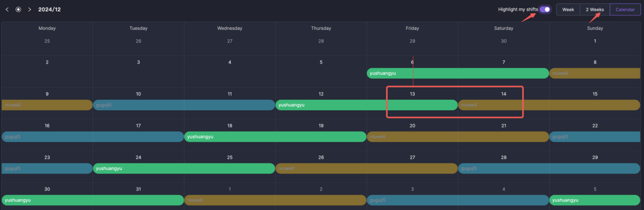644x210 pixels.
Task: Click the Tuesday column header
Action: coord(139,28)
